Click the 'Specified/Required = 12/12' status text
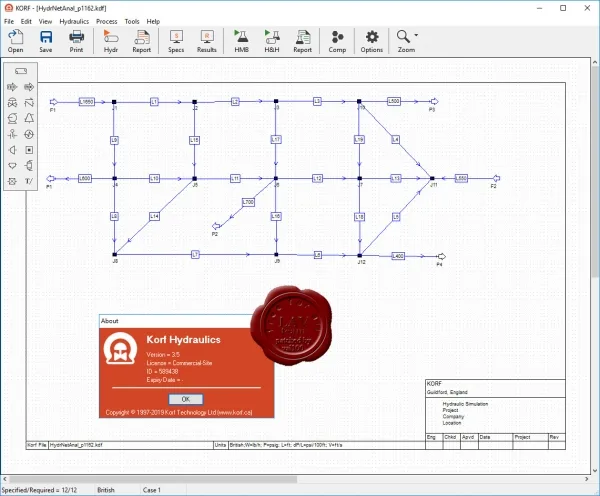Image resolution: width=600 pixels, height=496 pixels. pyautogui.click(x=39, y=490)
